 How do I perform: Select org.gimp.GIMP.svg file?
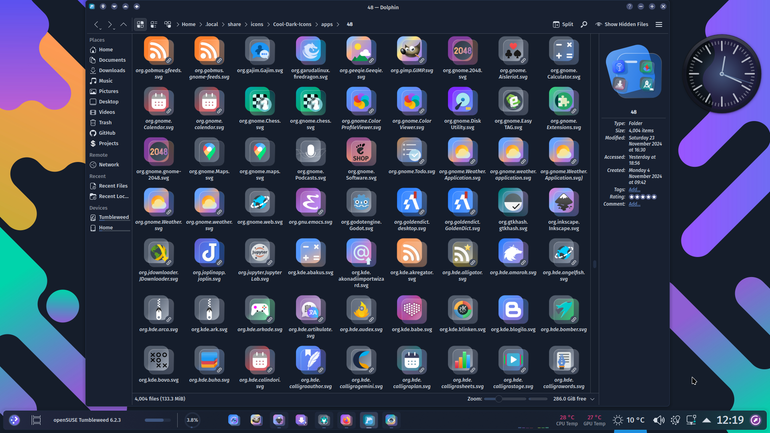click(x=412, y=55)
